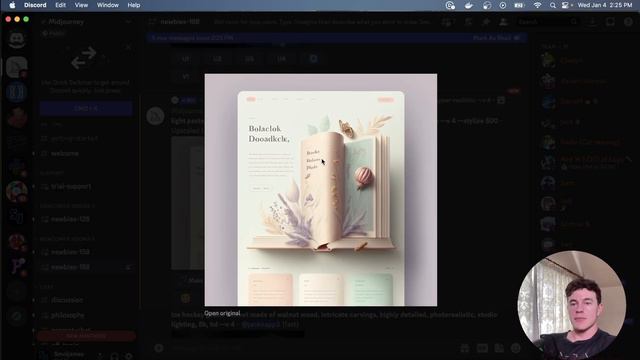Click the U1 upscale button

[x=185, y=59]
